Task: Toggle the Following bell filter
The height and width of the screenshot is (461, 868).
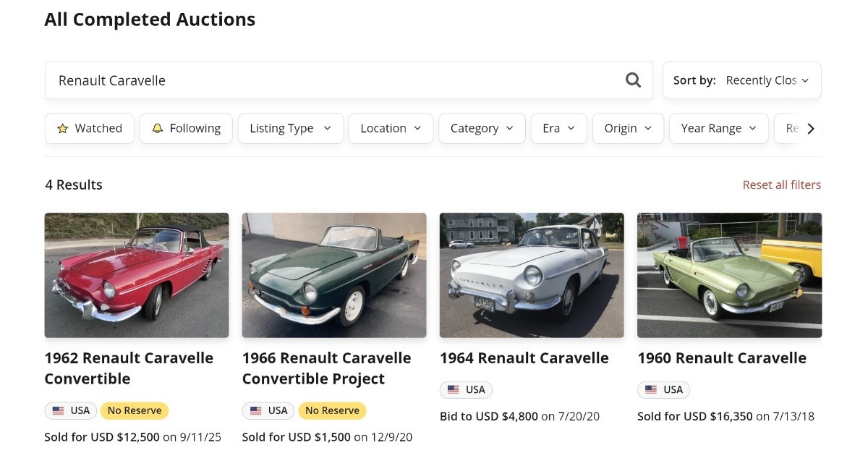Action: tap(186, 128)
